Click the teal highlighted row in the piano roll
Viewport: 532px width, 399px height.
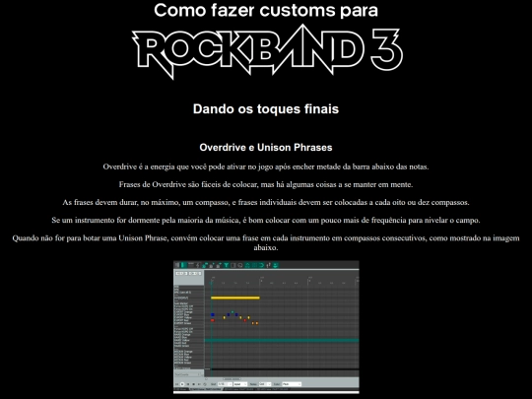click(x=282, y=340)
